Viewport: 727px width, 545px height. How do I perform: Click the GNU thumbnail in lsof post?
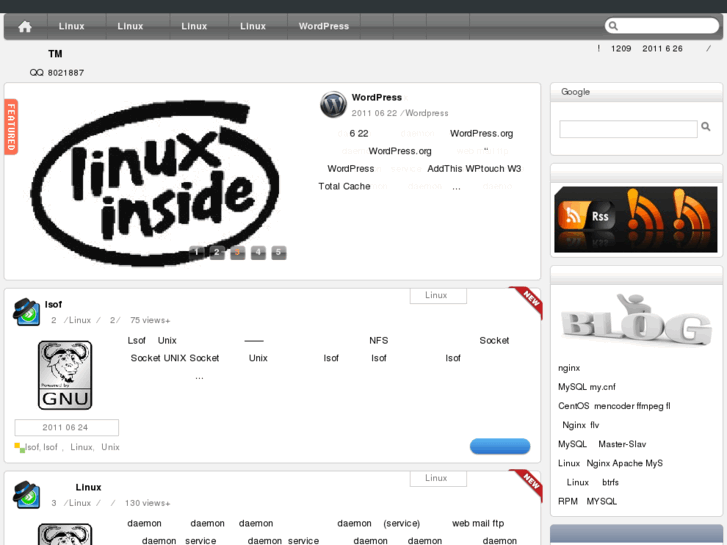click(x=65, y=375)
